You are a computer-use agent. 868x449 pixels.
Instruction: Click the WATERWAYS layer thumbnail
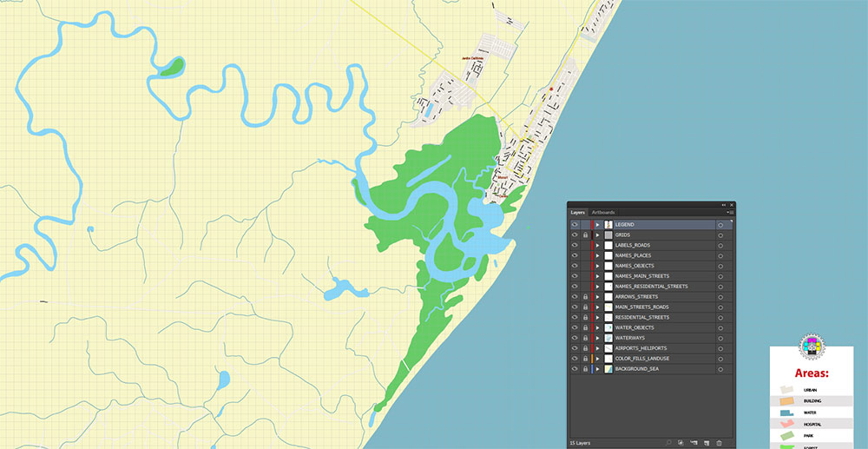tap(608, 338)
